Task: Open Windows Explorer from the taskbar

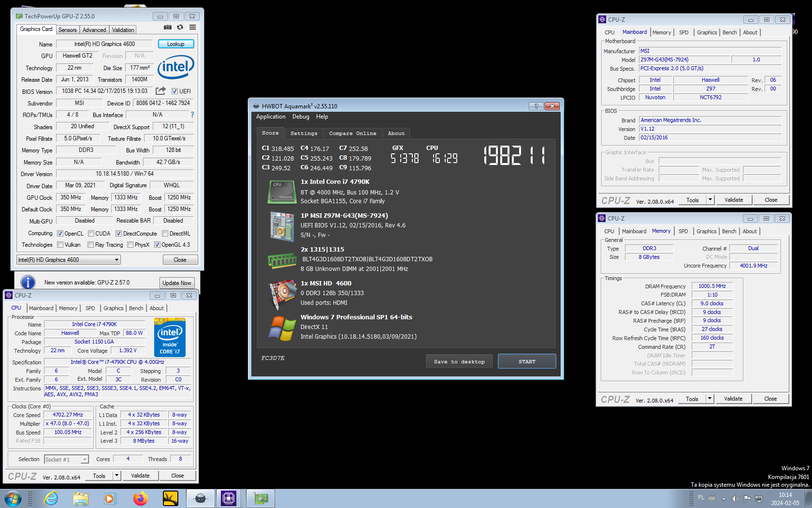Action: click(x=81, y=498)
